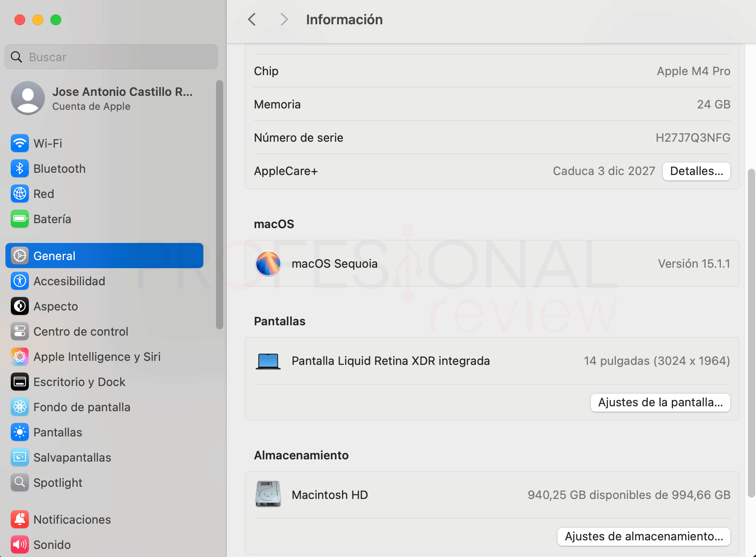Image resolution: width=756 pixels, height=557 pixels.
Task: Go back with the left chevron
Action: click(x=252, y=19)
